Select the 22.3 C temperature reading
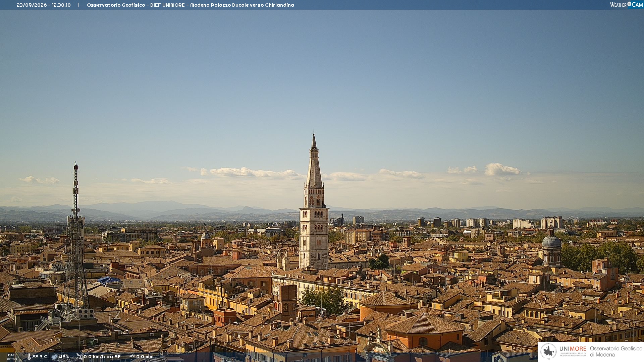Viewport: 644px width, 362px height. click(x=40, y=357)
